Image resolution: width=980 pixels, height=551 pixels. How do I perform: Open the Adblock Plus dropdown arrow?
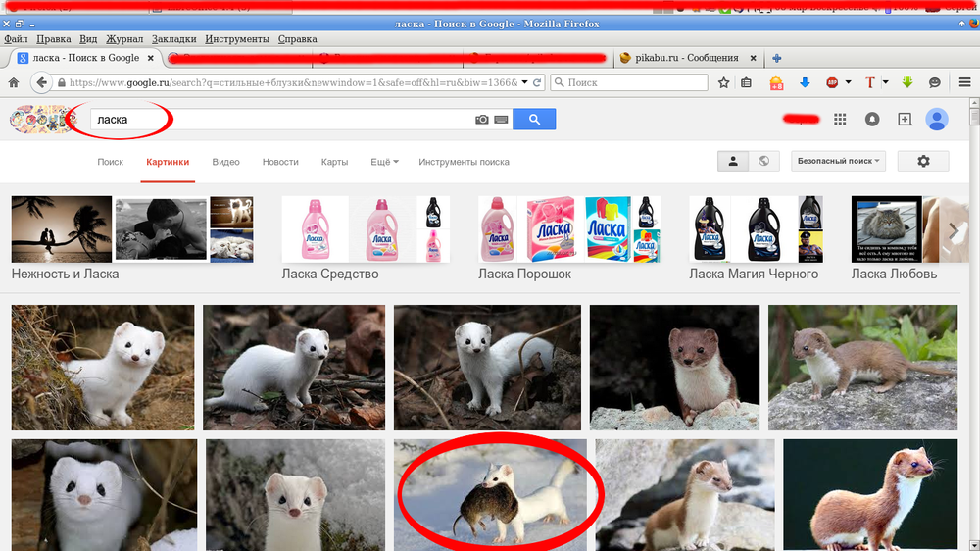click(x=849, y=83)
